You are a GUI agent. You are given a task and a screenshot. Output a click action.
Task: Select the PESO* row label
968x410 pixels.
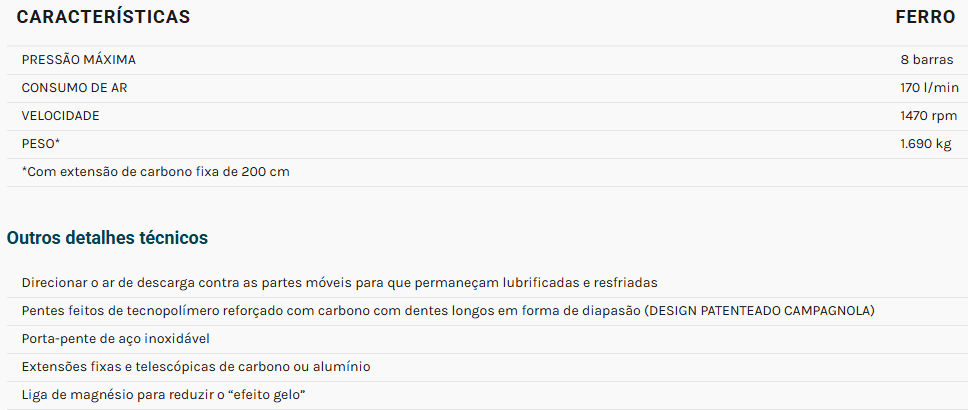[41, 144]
